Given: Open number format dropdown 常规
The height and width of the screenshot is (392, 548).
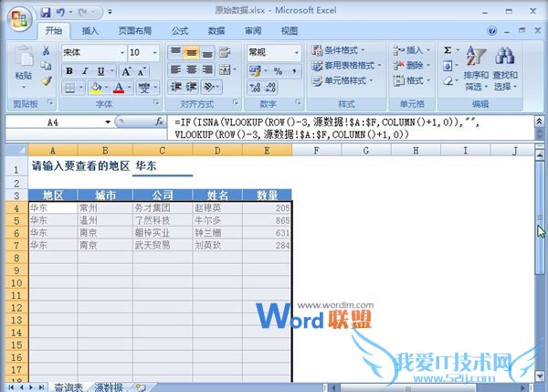Looking at the screenshot, I should pos(296,52).
